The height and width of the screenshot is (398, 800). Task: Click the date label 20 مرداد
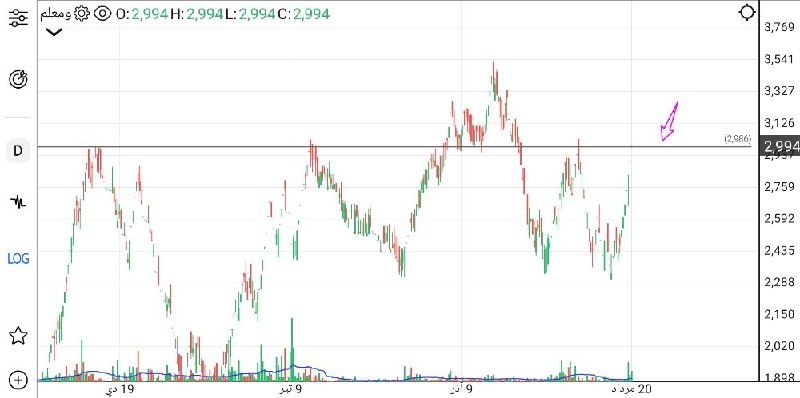click(x=631, y=390)
